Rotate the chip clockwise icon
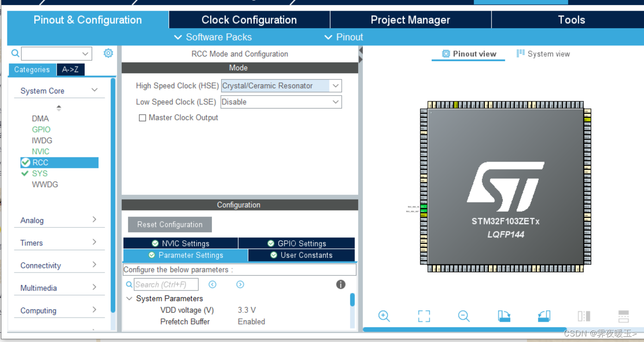Image resolution: width=644 pixels, height=342 pixels. point(504,316)
